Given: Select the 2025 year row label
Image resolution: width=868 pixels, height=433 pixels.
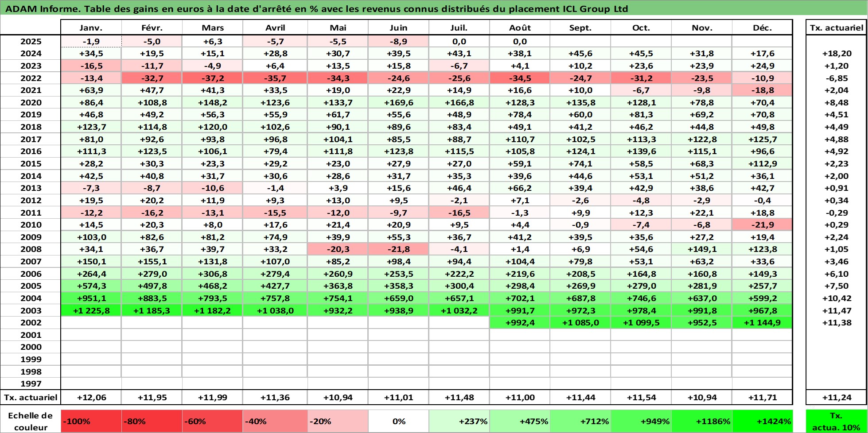Looking at the screenshot, I should [x=31, y=41].
